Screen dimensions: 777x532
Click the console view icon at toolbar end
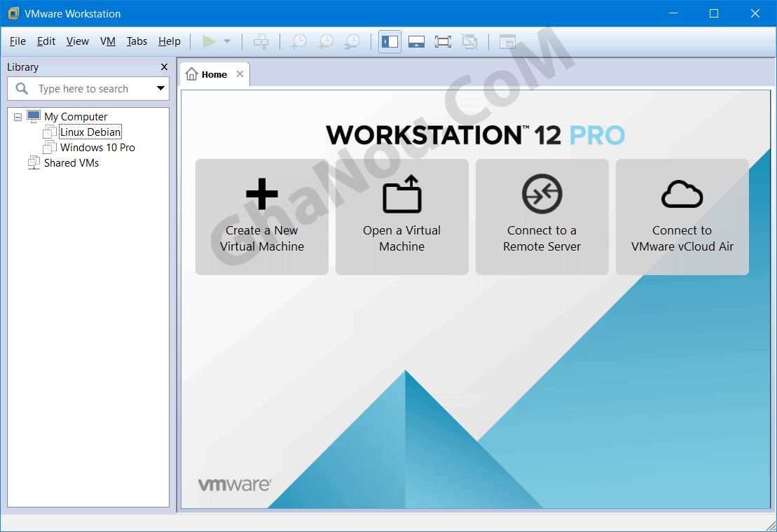(x=507, y=41)
